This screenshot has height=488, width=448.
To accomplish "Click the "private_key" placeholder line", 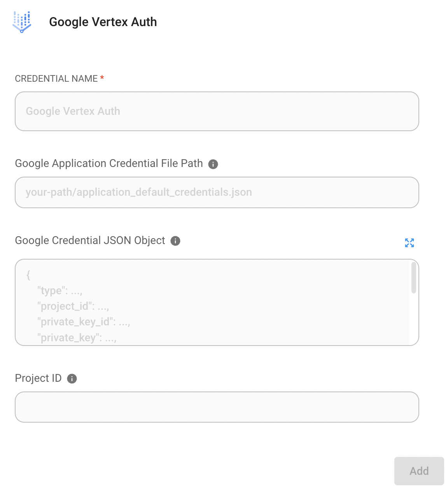I will point(77,338).
